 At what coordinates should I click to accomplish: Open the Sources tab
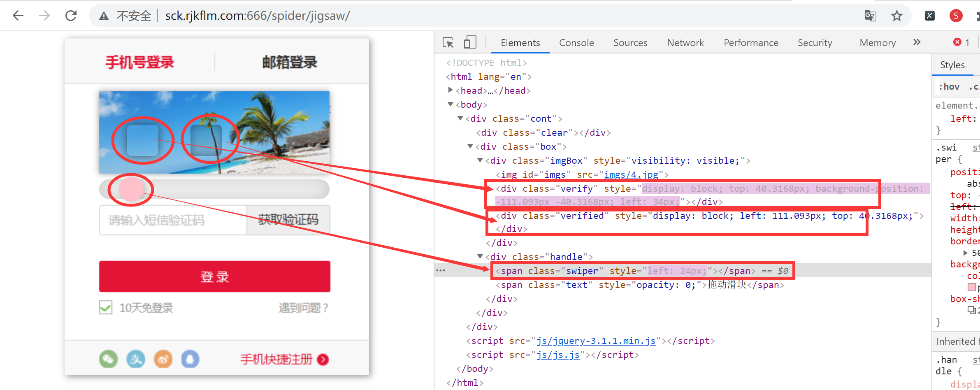pos(630,43)
